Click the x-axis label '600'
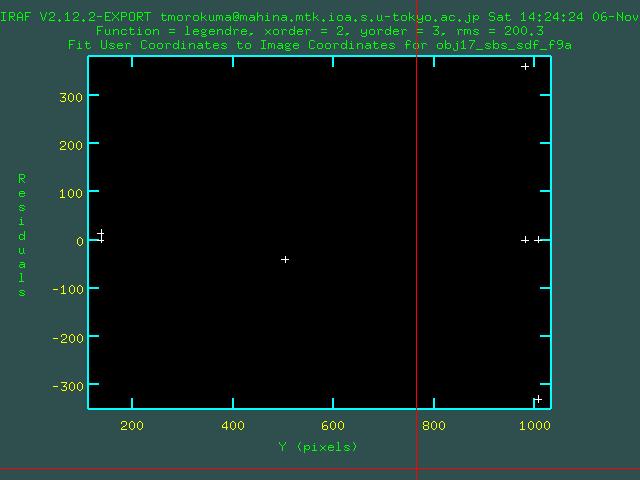 (333, 426)
